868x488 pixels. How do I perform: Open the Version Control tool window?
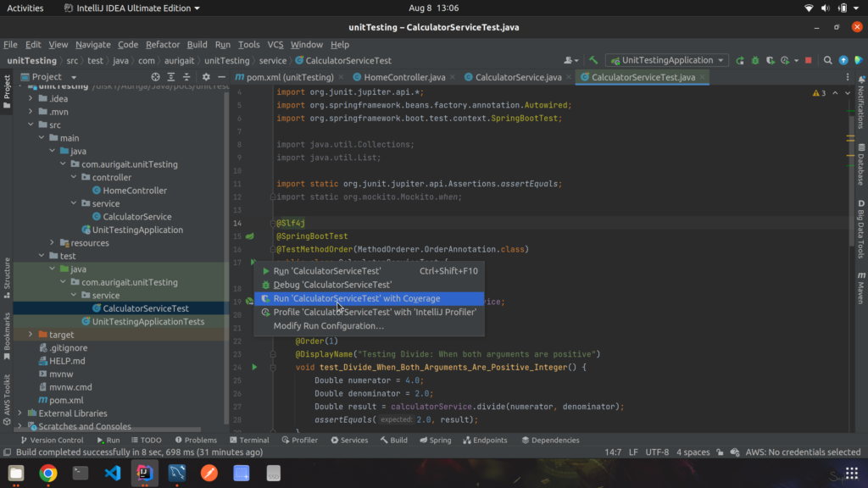click(x=52, y=441)
